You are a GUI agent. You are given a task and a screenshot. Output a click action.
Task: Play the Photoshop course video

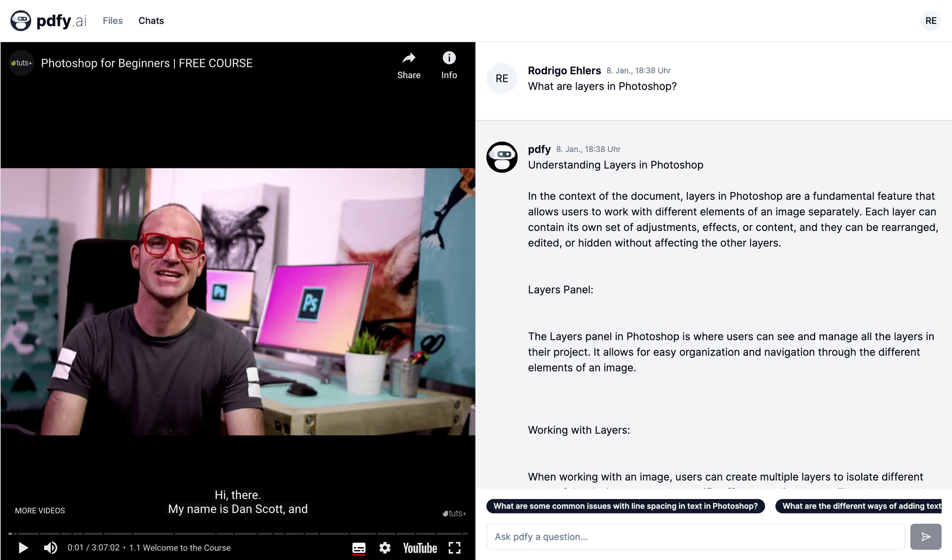coord(23,548)
